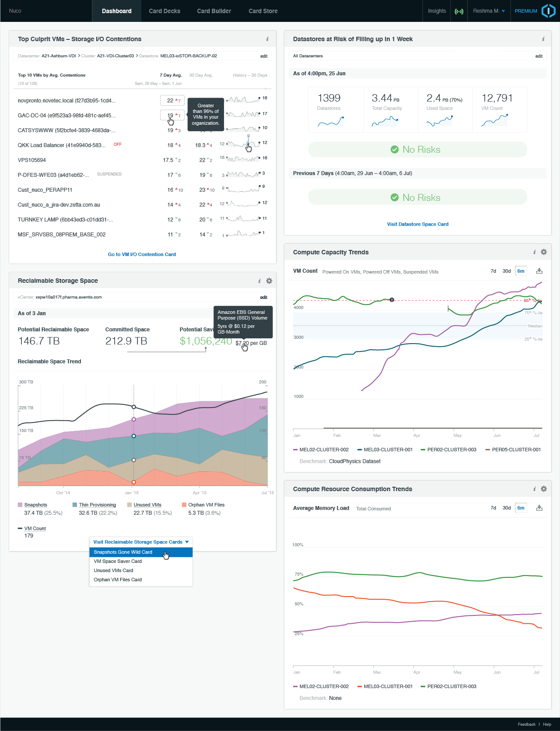Open Cust_nuco_PERAPP11 VM row
This screenshot has width=560, height=731.
point(143,190)
